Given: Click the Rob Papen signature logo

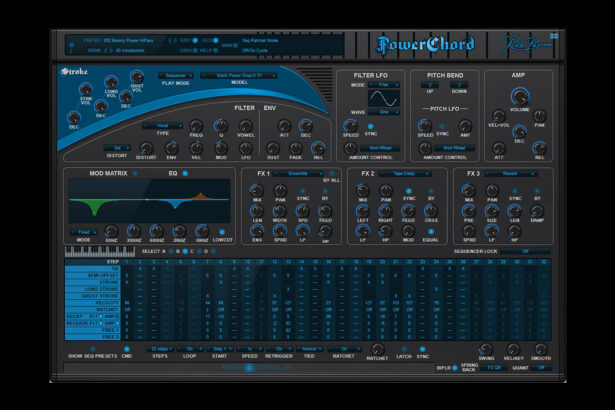Looking at the screenshot, I should (525, 46).
